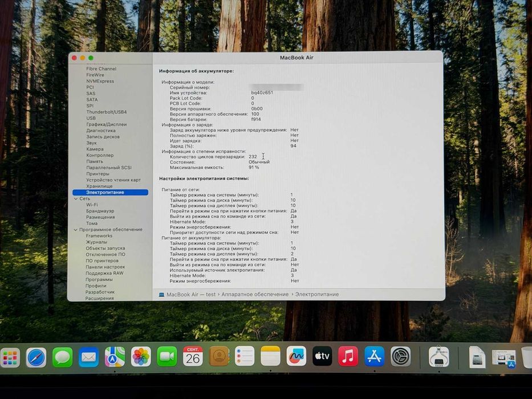Viewport: 532px width, 399px height.
Task: Click Электропитание in the path bar
Action: point(317,295)
